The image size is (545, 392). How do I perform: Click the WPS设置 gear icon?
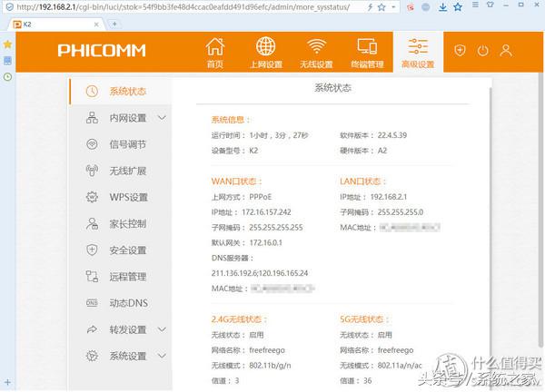click(x=92, y=197)
